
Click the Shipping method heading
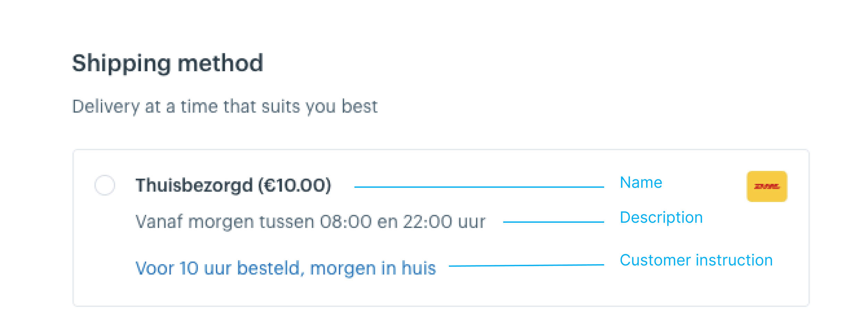click(167, 64)
